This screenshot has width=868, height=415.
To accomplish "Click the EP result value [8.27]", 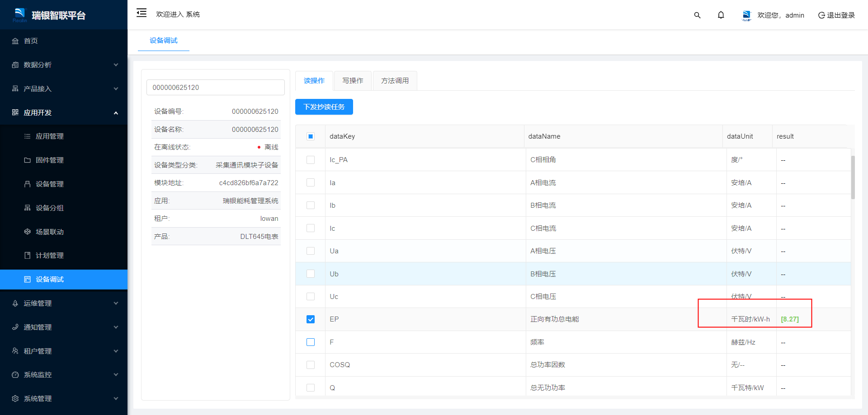I will 790,319.
